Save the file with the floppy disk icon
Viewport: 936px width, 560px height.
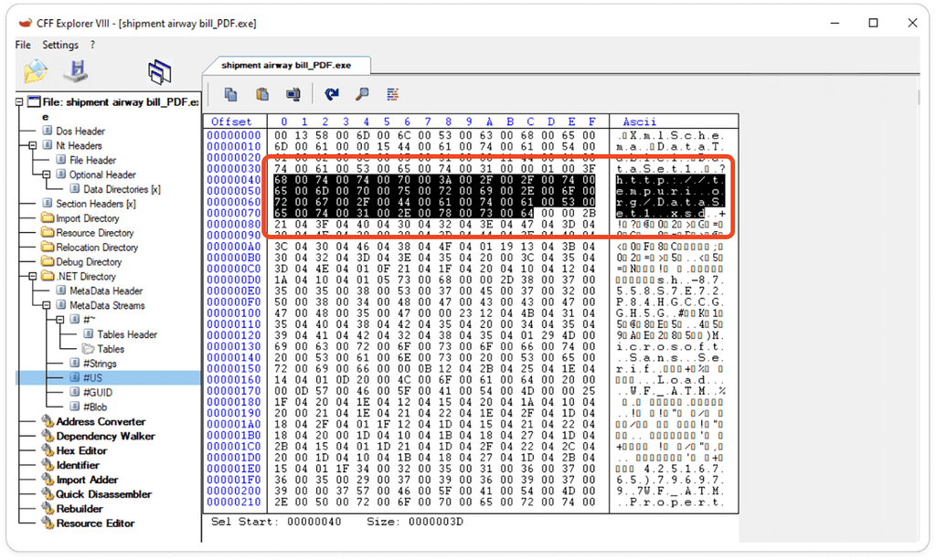78,71
